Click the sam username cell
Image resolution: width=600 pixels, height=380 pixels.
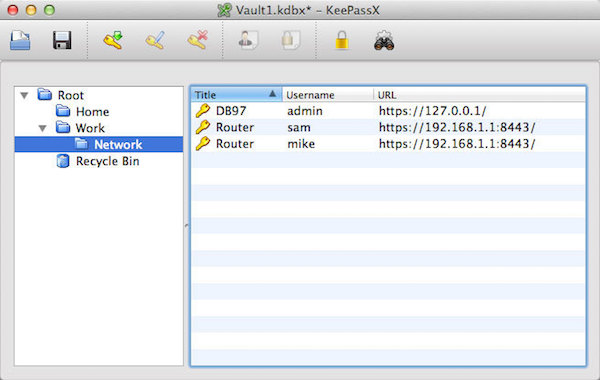coord(299,127)
